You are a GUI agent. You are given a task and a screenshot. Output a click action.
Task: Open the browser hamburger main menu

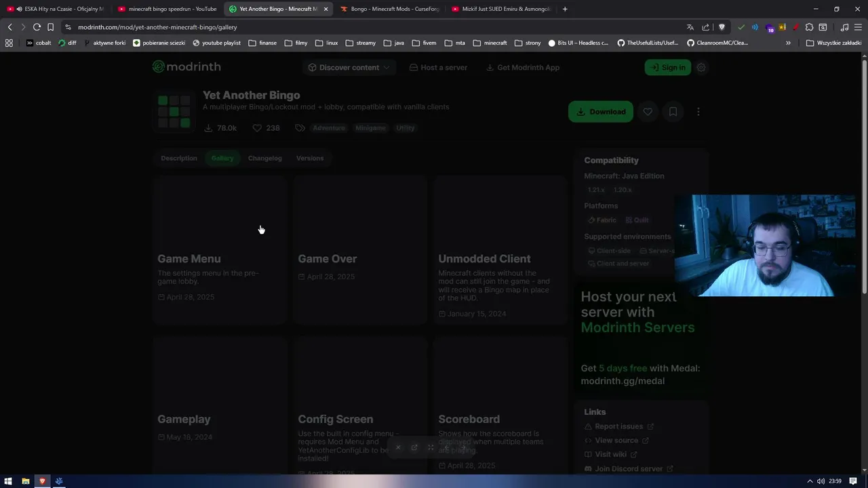click(858, 27)
